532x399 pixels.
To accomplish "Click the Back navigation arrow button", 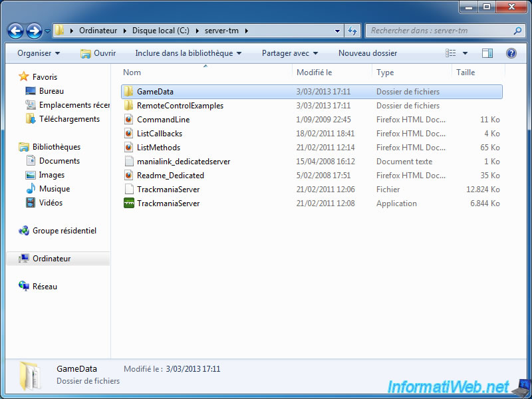I will pyautogui.click(x=16, y=31).
